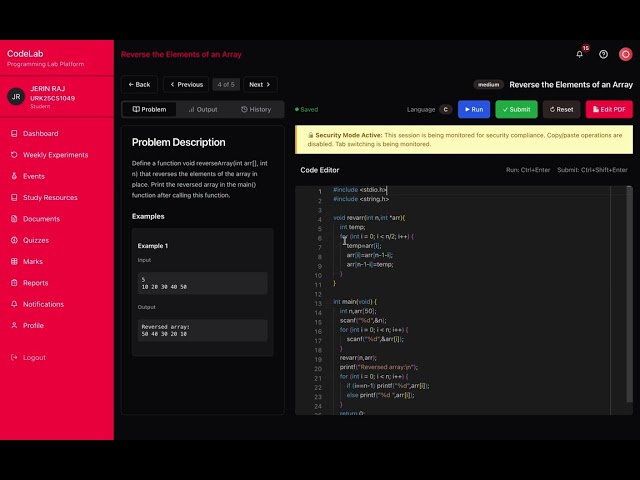Image resolution: width=640 pixels, height=480 pixels.
Task: Click the Edit PDF button
Action: pyautogui.click(x=609, y=109)
